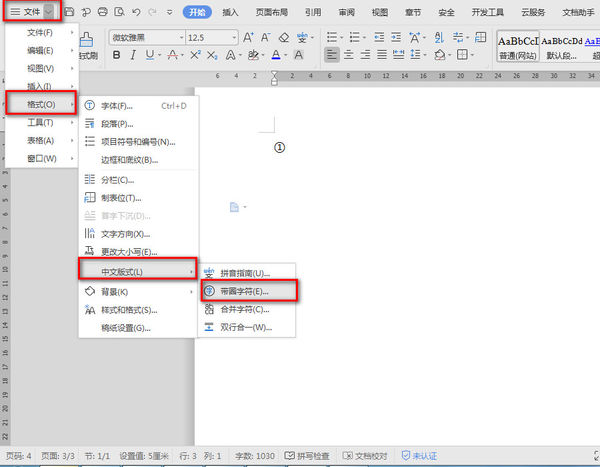Select 带圈字符(E)... menu entry
The image size is (600, 467).
tap(249, 291)
